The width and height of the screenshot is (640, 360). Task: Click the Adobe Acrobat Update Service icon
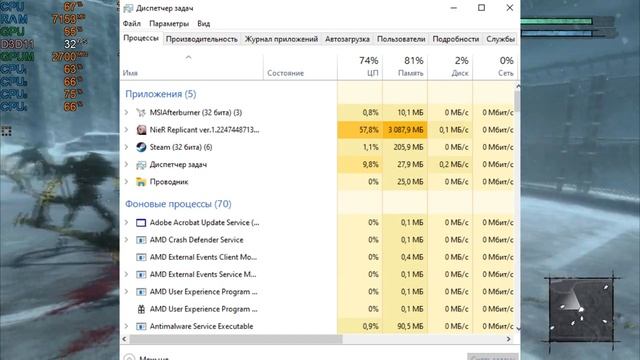(x=141, y=222)
